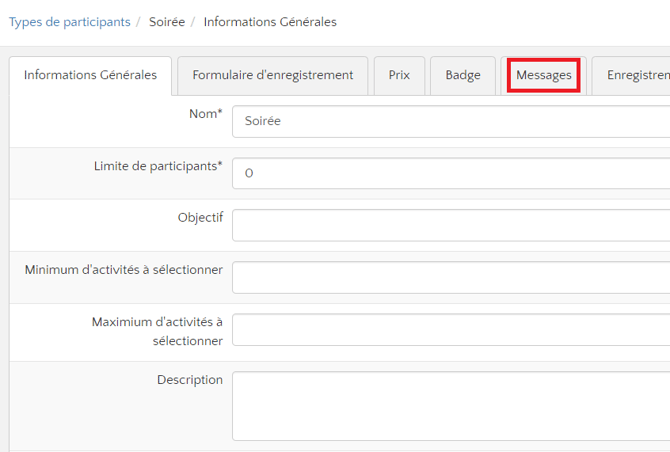This screenshot has width=670, height=452.
Task: Click the Minimum d'activités à sélectionner label
Action: coord(123,270)
